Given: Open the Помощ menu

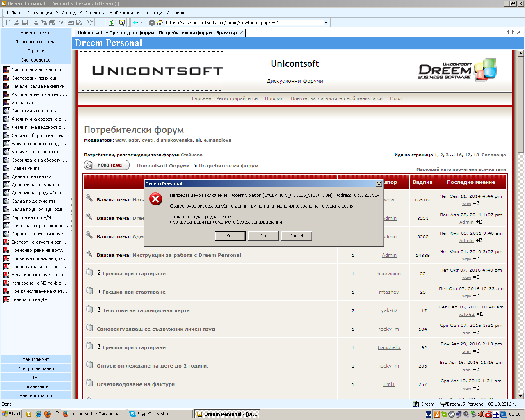Looking at the screenshot, I should point(176,13).
